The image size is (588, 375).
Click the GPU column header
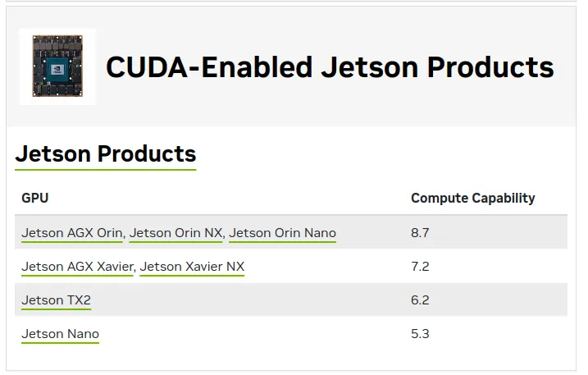(x=34, y=198)
